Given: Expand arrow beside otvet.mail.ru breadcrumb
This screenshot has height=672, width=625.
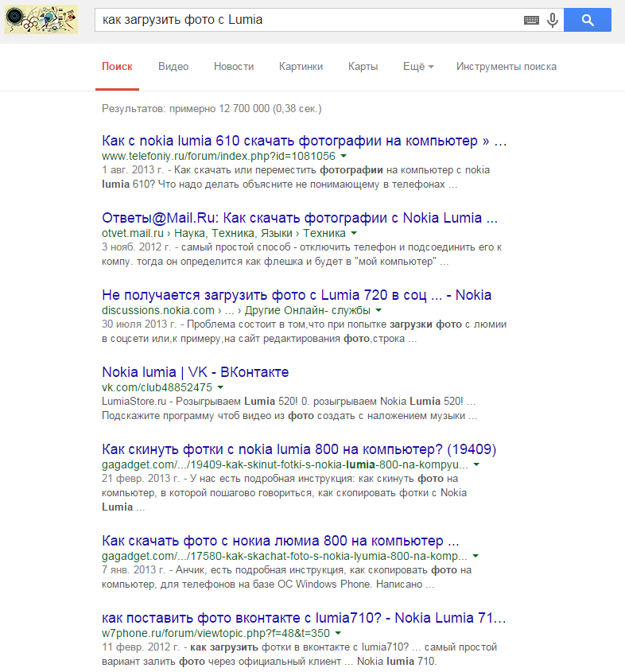Looking at the screenshot, I should (x=354, y=234).
